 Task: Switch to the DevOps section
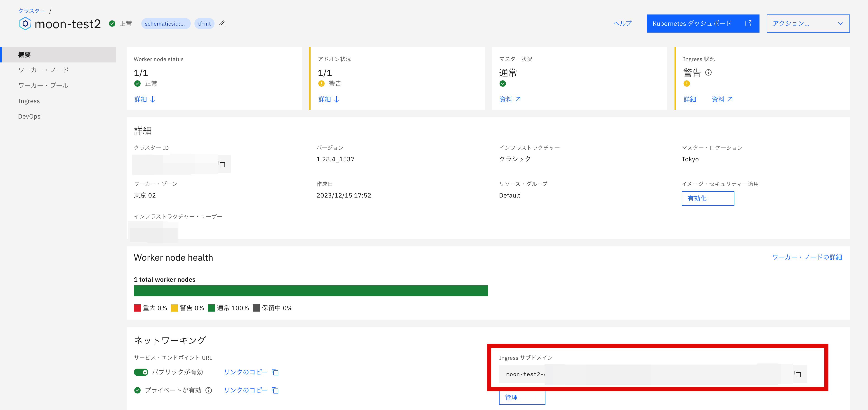point(29,116)
